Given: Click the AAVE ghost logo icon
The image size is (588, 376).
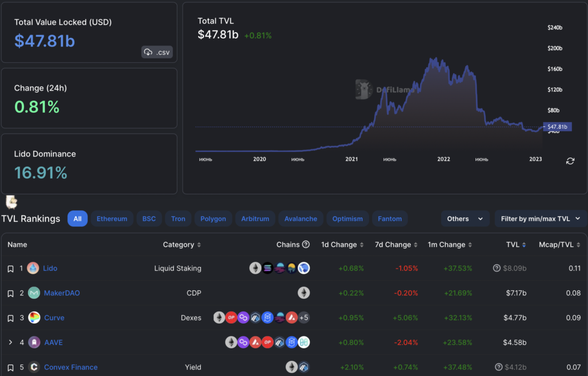Looking at the screenshot, I should pos(34,343).
